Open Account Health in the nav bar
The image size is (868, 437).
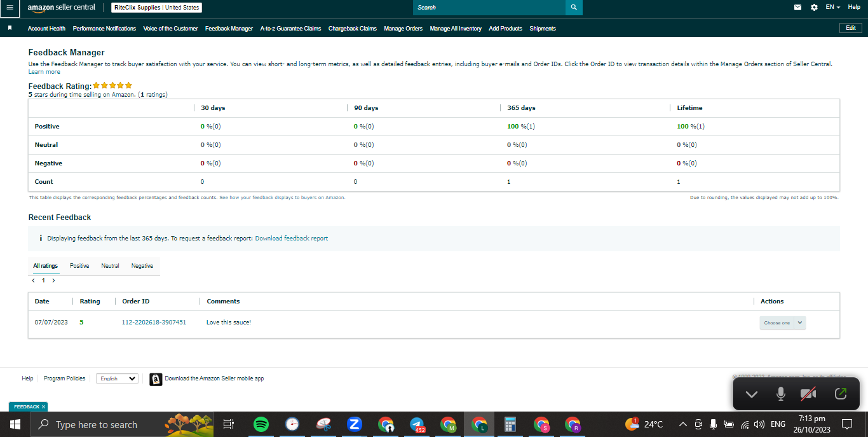click(46, 29)
